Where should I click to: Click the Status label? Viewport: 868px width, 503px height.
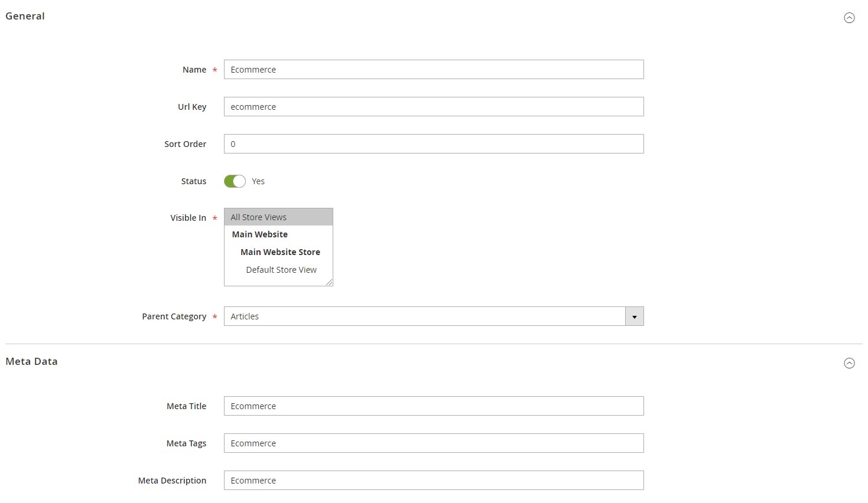click(194, 181)
